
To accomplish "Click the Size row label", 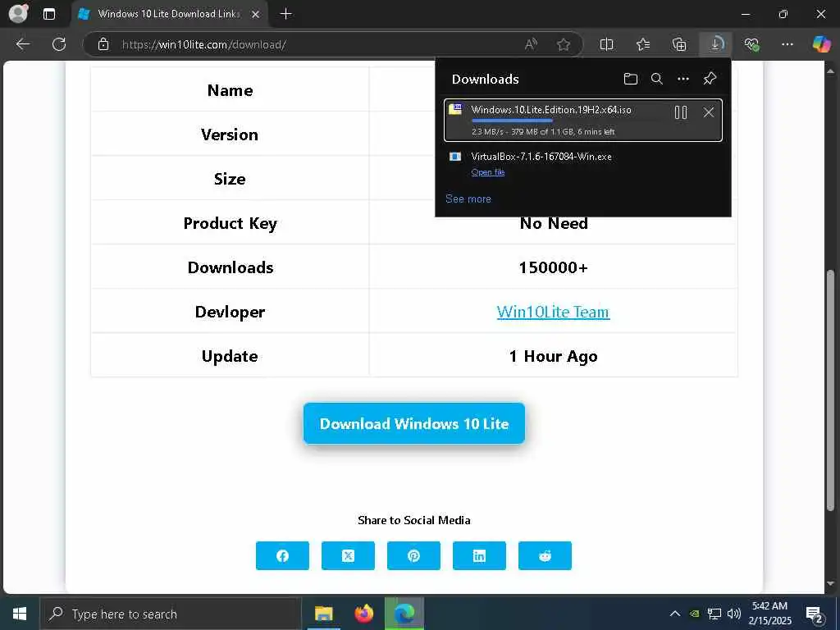I will click(x=230, y=179).
